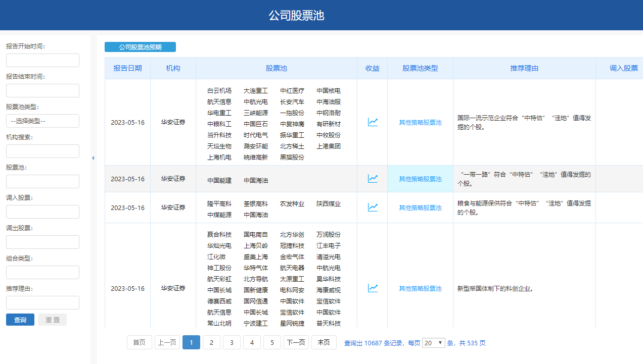
Task: Click the page title 公司股票池
Action: [x=296, y=16]
